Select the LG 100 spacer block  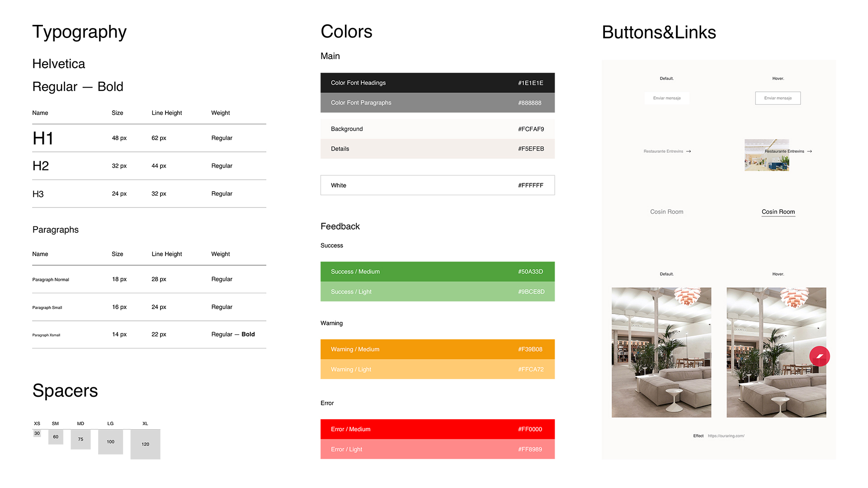tap(110, 442)
